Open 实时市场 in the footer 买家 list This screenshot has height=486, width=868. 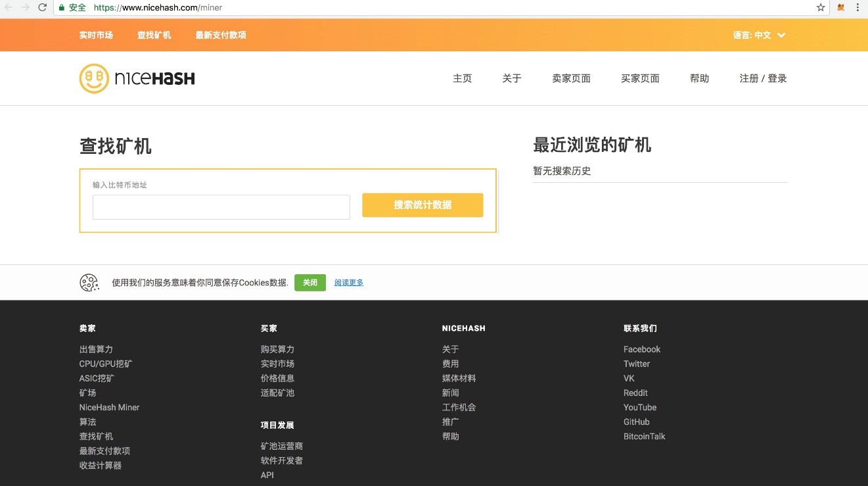(277, 364)
